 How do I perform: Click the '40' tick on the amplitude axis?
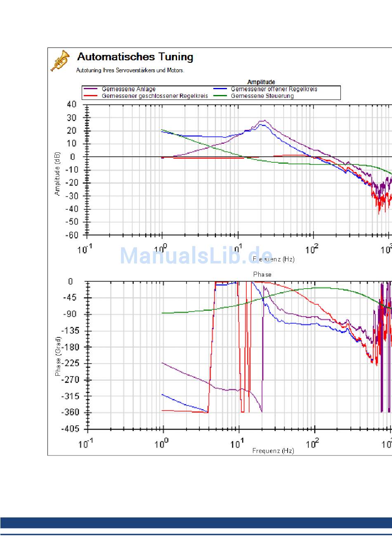coord(71,104)
